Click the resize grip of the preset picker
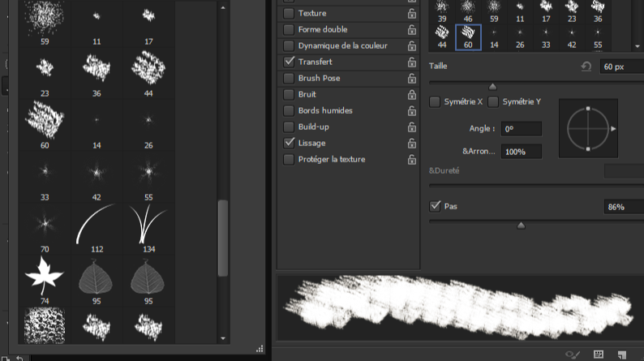 pos(260,349)
